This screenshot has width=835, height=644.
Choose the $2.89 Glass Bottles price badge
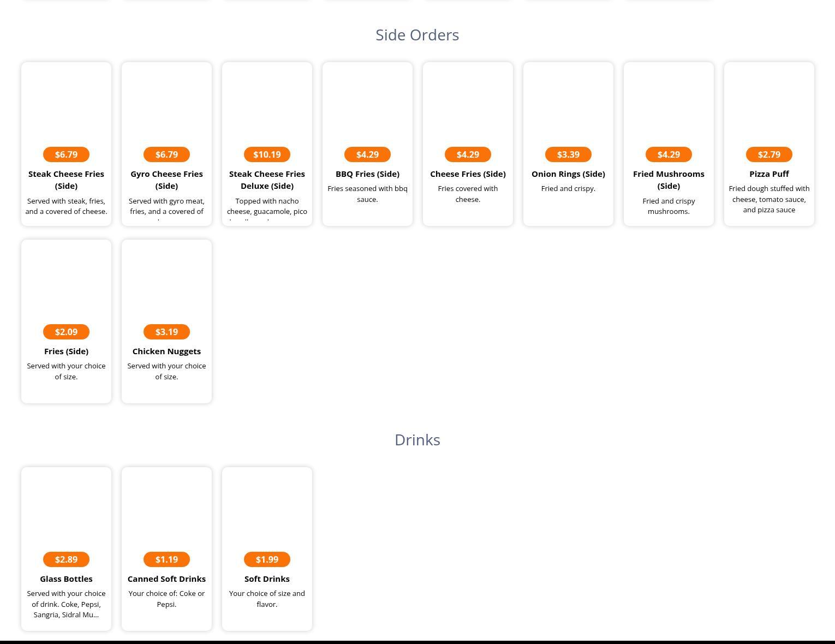[66, 559]
